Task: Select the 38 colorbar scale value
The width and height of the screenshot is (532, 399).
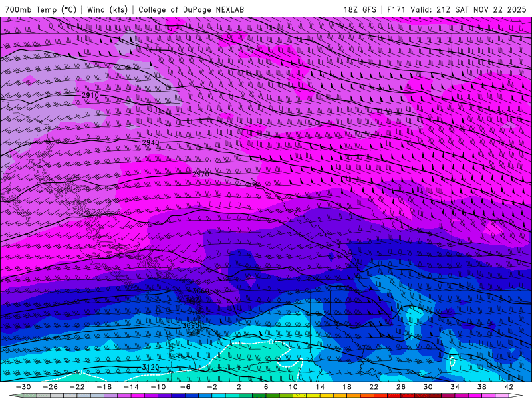Action: [x=481, y=387]
